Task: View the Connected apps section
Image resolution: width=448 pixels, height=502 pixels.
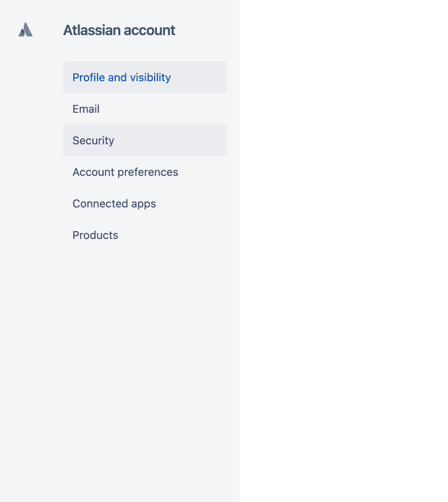Action: point(145,203)
